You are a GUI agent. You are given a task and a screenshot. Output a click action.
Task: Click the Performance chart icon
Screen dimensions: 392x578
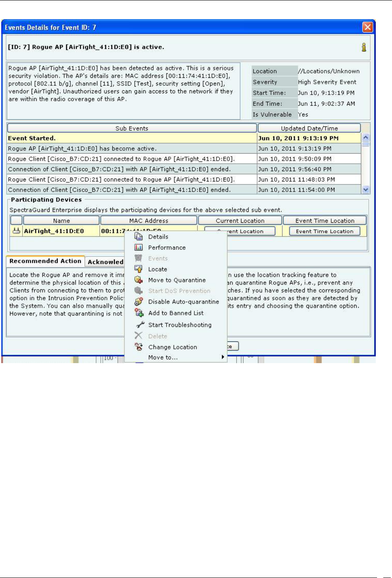click(139, 247)
